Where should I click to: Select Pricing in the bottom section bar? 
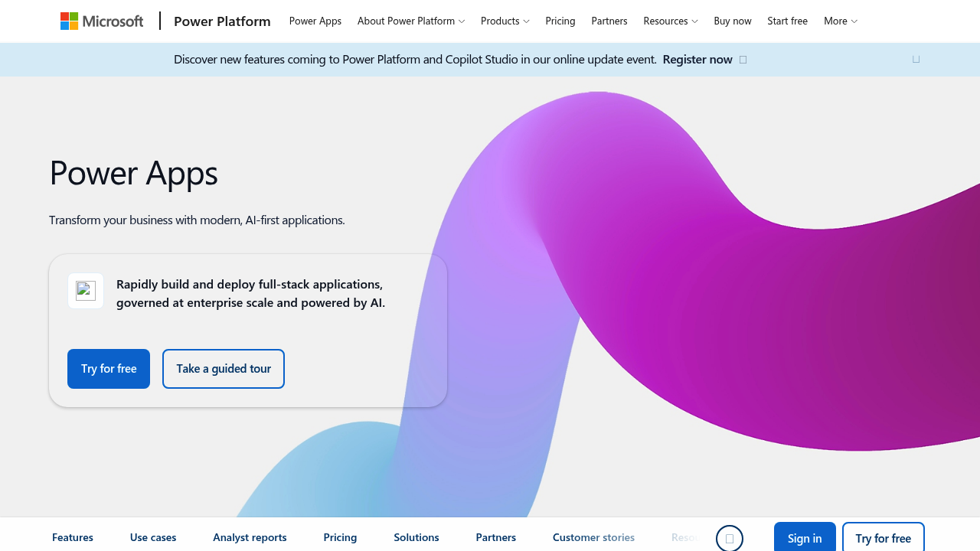point(340,537)
